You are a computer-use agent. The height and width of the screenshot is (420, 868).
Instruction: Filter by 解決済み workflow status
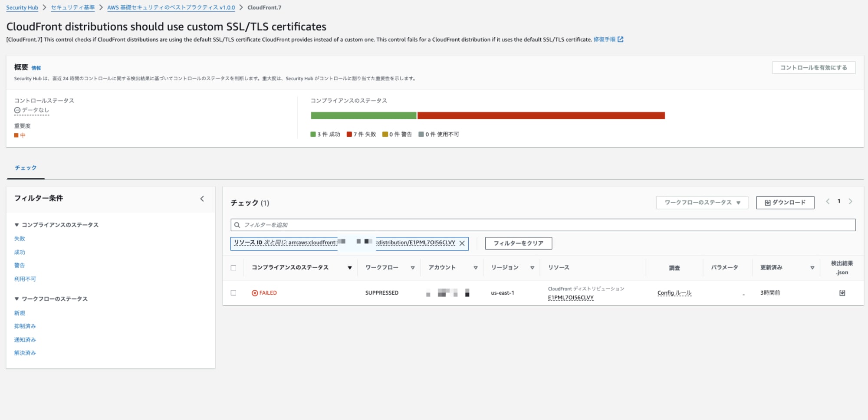25,353
